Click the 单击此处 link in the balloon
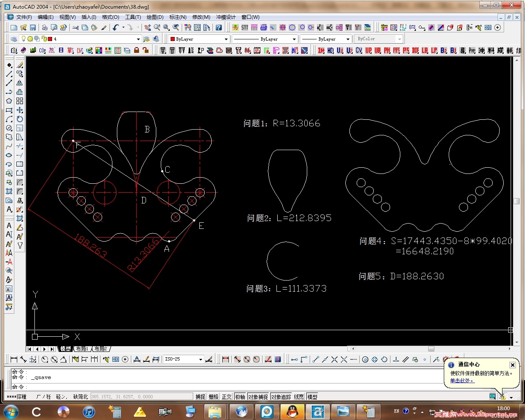525x420 pixels. point(462,381)
